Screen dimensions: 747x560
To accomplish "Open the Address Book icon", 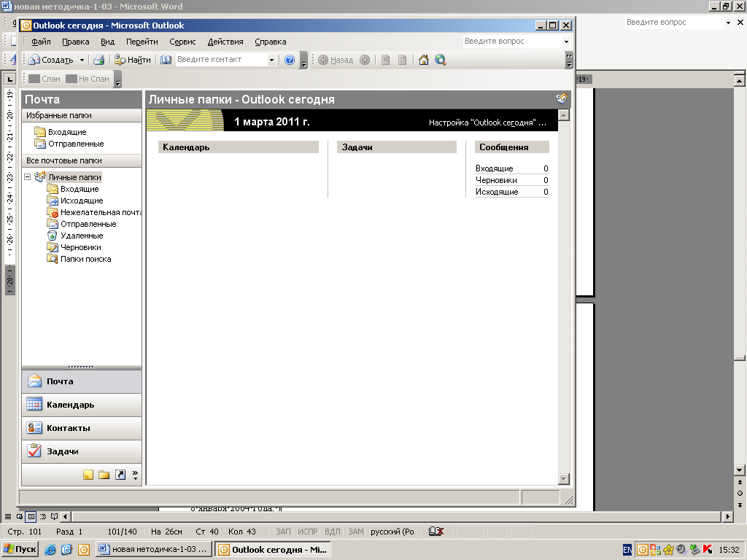I will coord(166,60).
